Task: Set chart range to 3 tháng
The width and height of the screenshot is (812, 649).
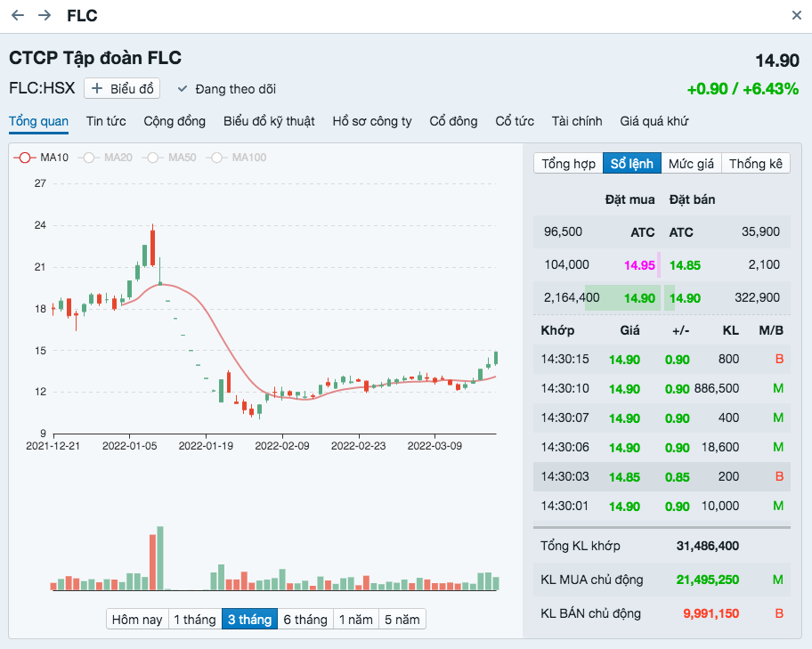Action: click(249, 620)
